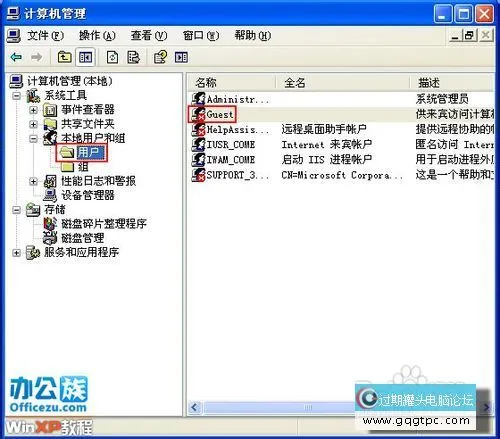The width and height of the screenshot is (500, 439).
Task: Click the Administrator user icon
Action: [x=198, y=99]
